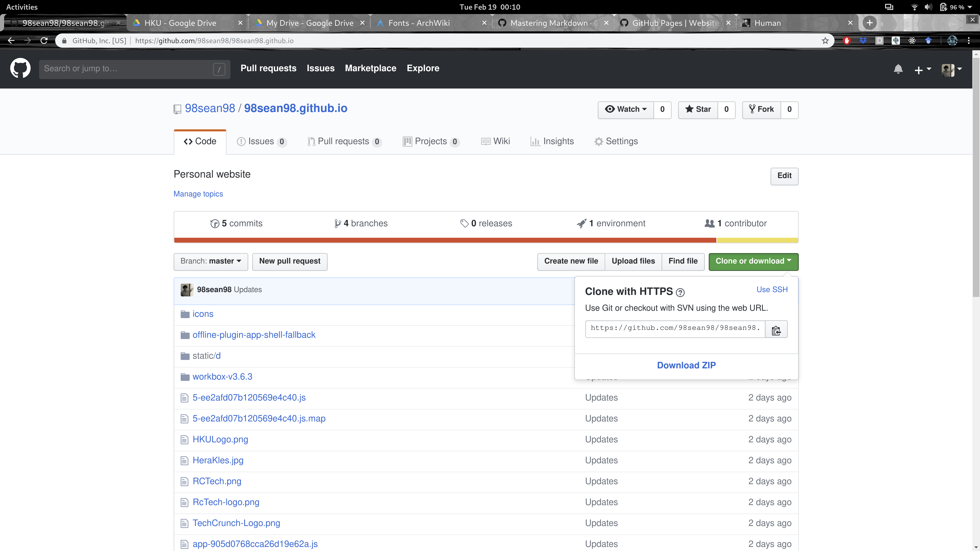Open the HKULogo.png file
This screenshot has height=551, width=980.
click(x=220, y=440)
